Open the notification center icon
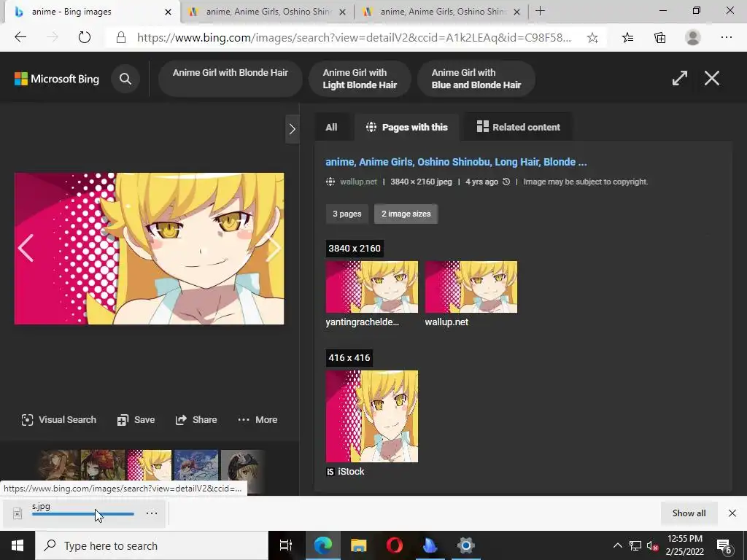 point(724,546)
